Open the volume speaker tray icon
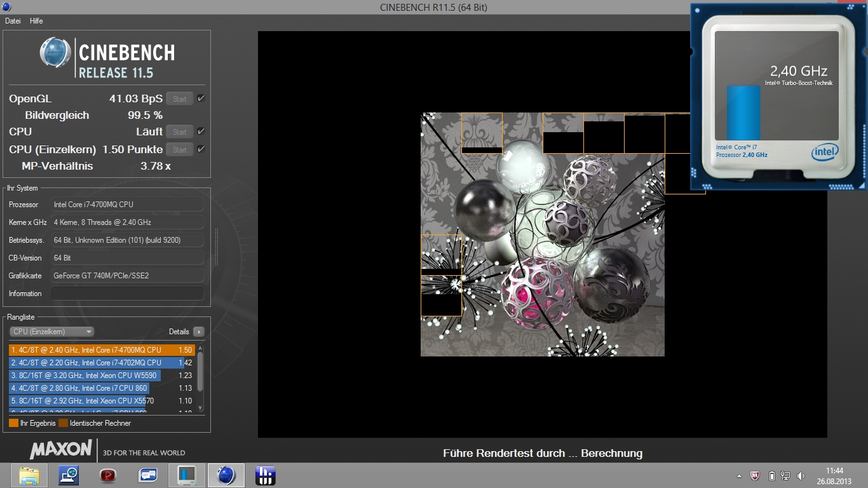 click(x=801, y=475)
